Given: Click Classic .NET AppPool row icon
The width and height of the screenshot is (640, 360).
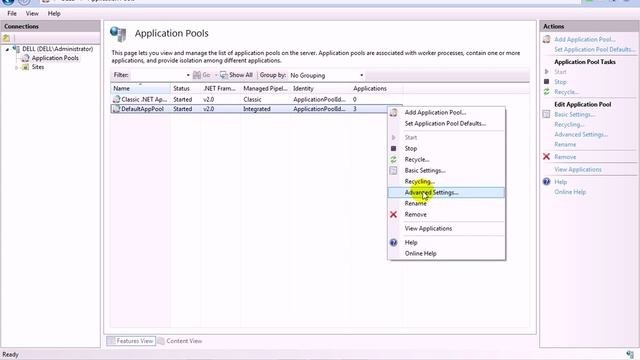Looking at the screenshot, I should [116, 99].
